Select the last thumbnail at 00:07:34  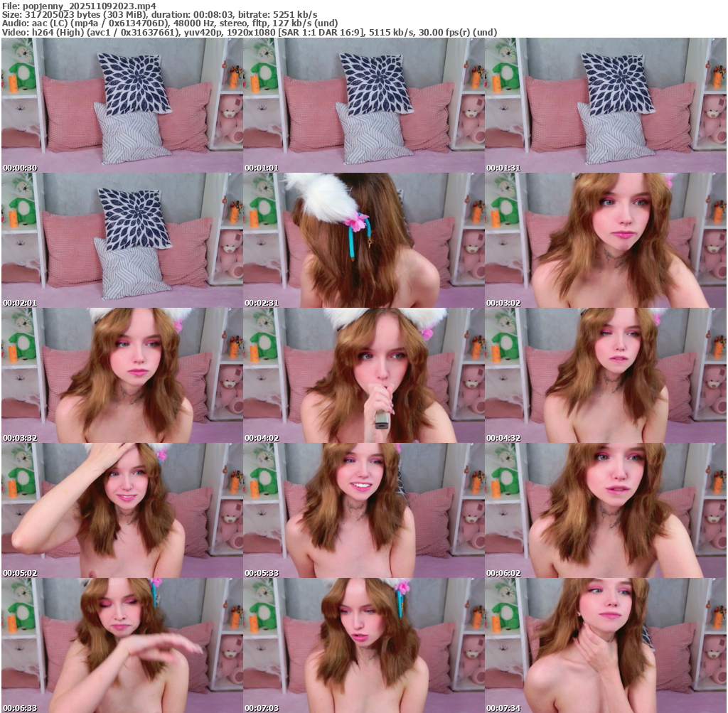tap(605, 645)
